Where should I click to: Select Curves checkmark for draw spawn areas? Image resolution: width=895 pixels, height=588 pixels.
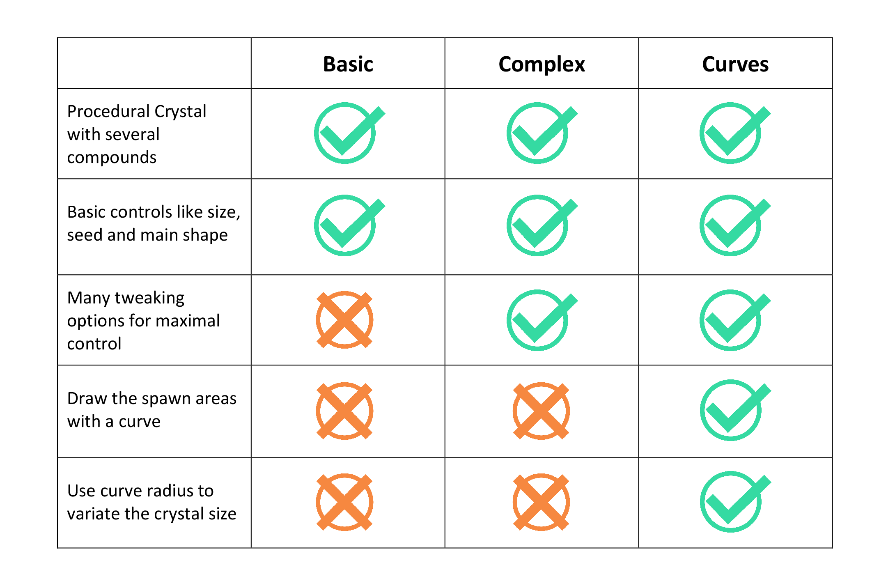[735, 410]
